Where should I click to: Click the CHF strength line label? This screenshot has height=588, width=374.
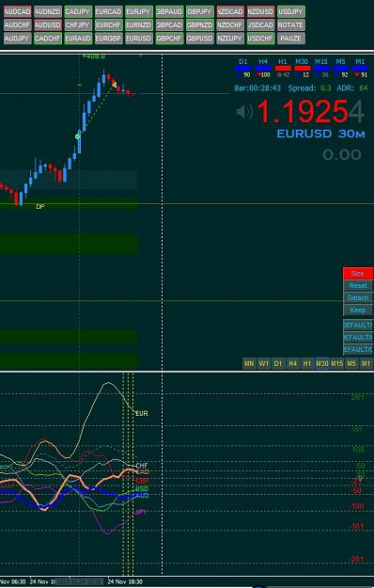(142, 466)
